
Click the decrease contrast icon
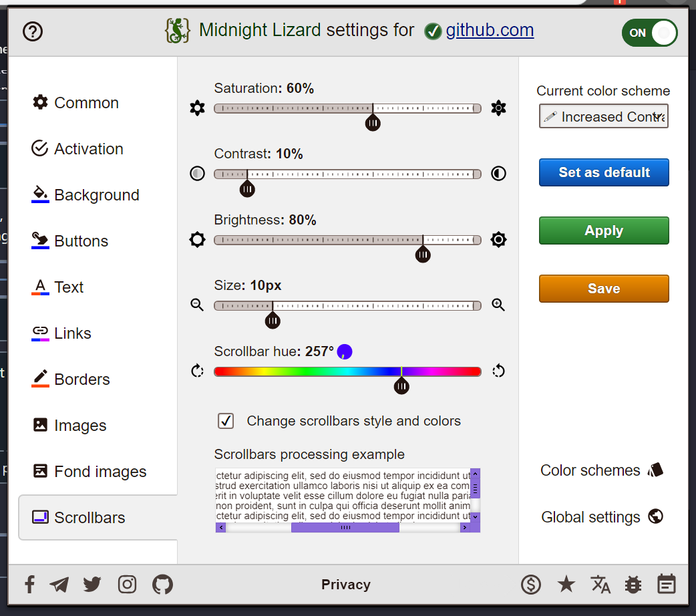point(197,173)
